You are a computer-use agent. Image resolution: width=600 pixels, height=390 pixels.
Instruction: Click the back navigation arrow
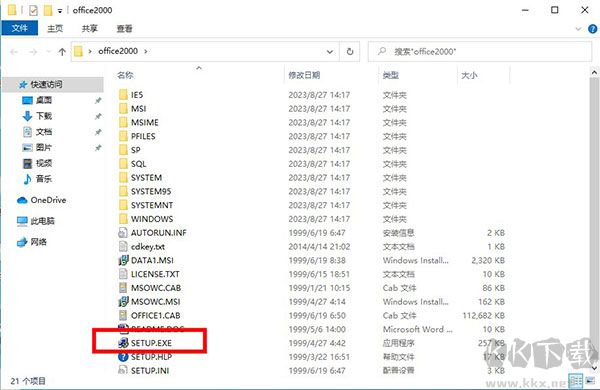[14, 52]
